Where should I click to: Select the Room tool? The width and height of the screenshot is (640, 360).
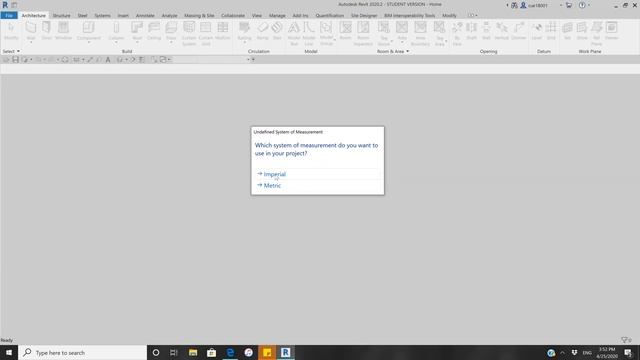click(345, 31)
